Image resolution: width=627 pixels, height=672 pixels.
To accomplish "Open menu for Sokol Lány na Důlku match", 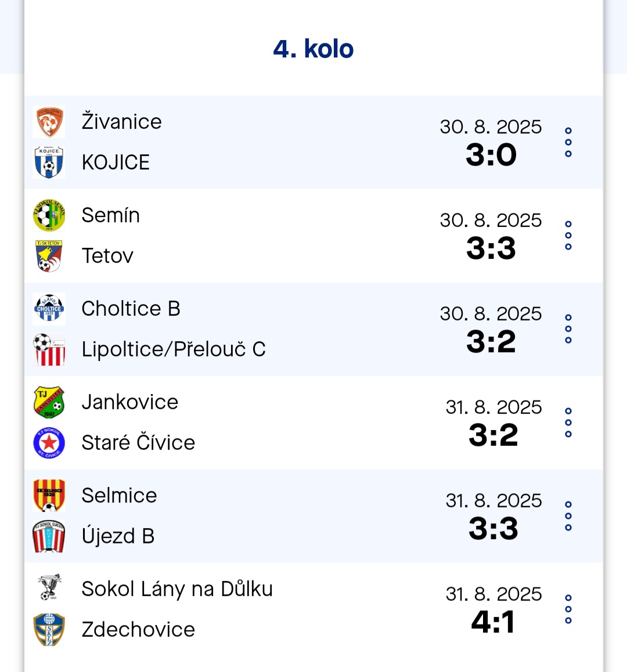I will point(568,609).
